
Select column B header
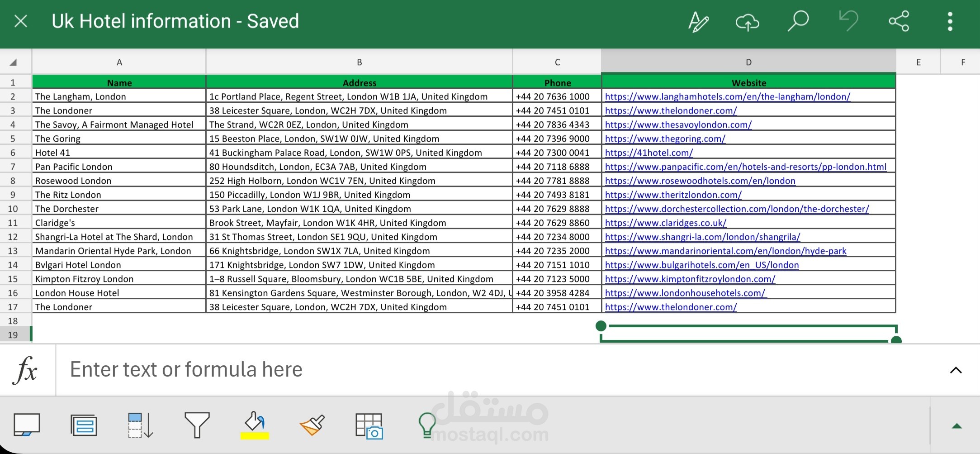pos(359,62)
